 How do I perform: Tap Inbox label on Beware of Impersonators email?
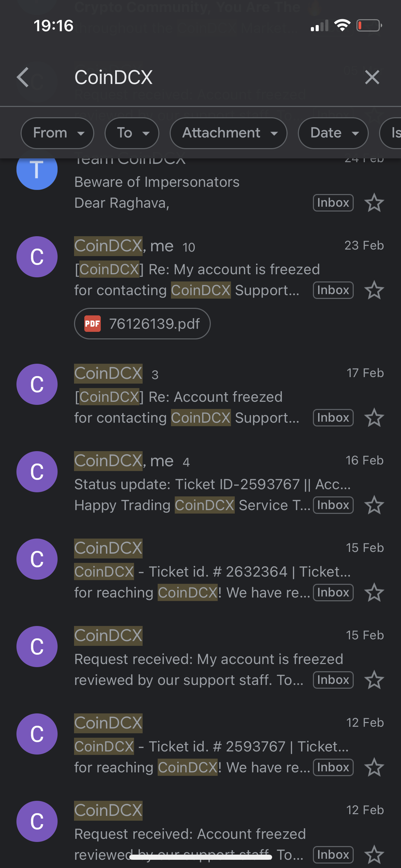(x=333, y=203)
